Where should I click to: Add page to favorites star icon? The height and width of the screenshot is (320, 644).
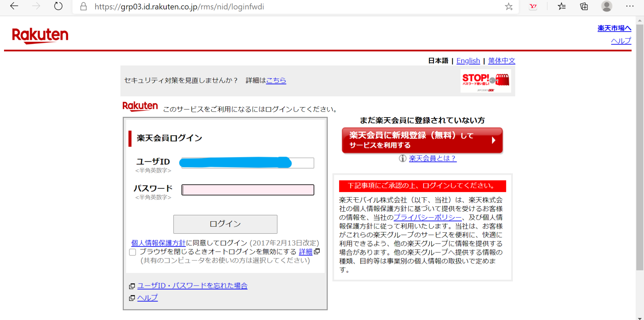pos(508,6)
